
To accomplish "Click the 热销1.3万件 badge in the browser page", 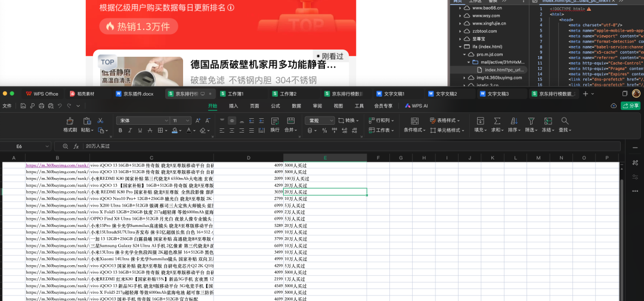I will coord(139,26).
